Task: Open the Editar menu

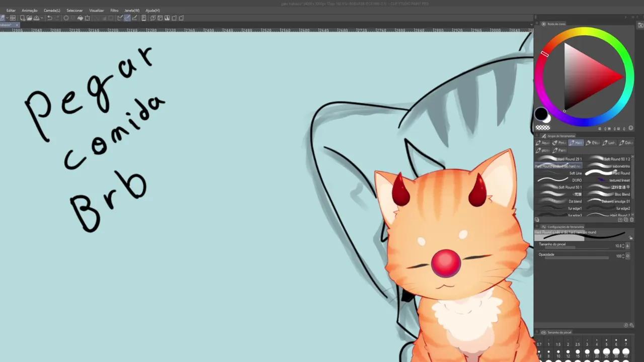Action: coord(11,10)
